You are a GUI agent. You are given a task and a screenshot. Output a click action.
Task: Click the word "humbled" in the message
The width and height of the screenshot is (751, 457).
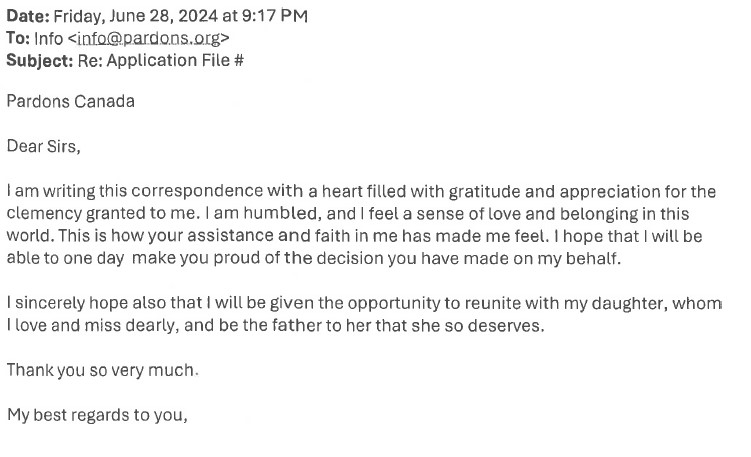280,213
